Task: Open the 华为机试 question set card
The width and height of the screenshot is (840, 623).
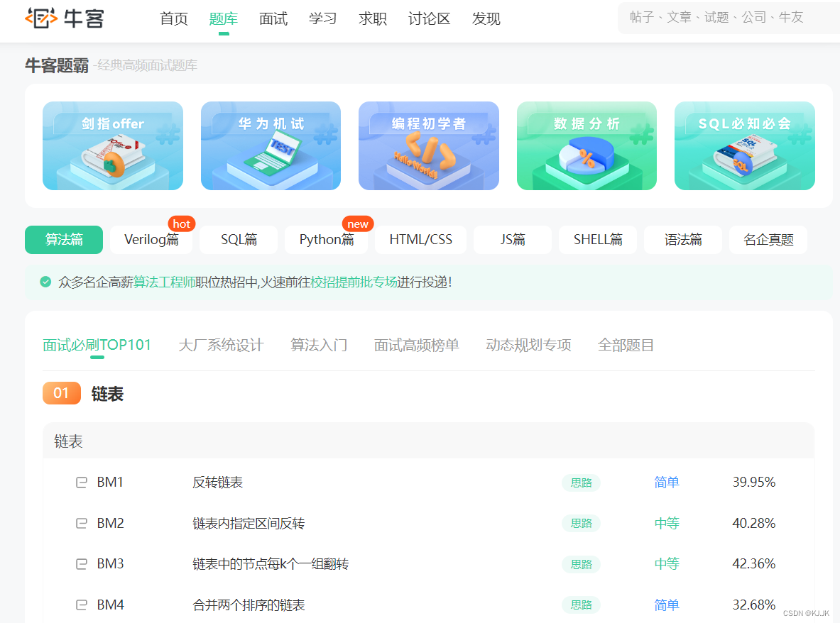Action: (271, 145)
